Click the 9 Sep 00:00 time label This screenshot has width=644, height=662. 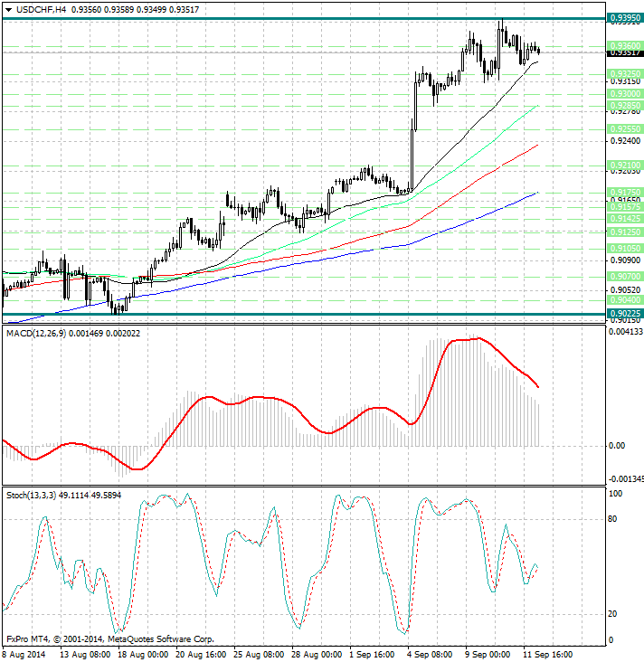pyautogui.click(x=488, y=655)
